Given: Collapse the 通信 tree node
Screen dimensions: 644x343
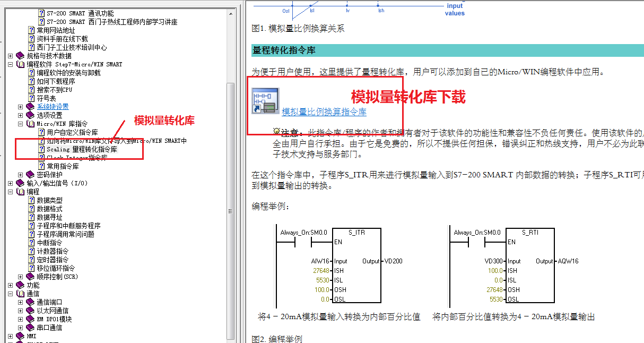Looking at the screenshot, I should click(11, 294).
